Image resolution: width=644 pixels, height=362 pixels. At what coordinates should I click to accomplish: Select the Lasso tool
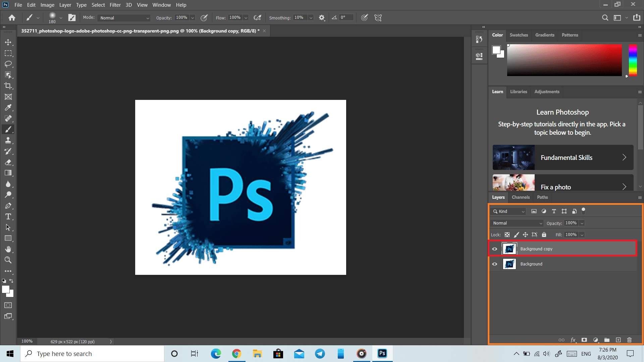(8, 64)
